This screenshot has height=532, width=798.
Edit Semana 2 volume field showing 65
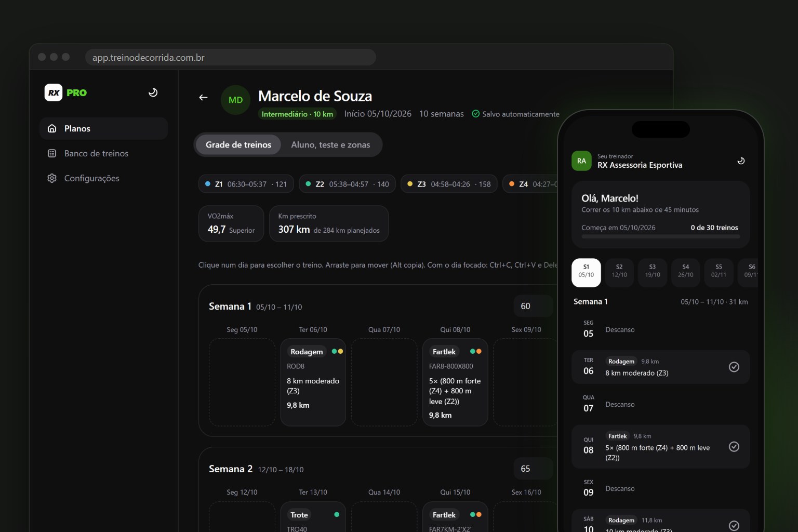coord(535,469)
